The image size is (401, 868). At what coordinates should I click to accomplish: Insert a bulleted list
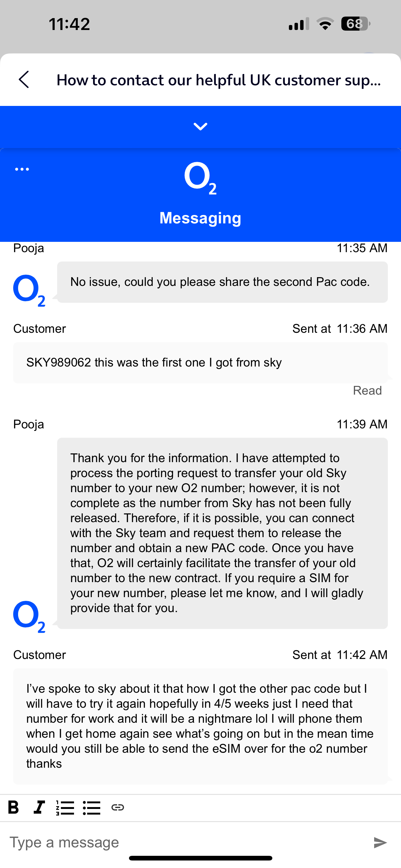pos(92,808)
